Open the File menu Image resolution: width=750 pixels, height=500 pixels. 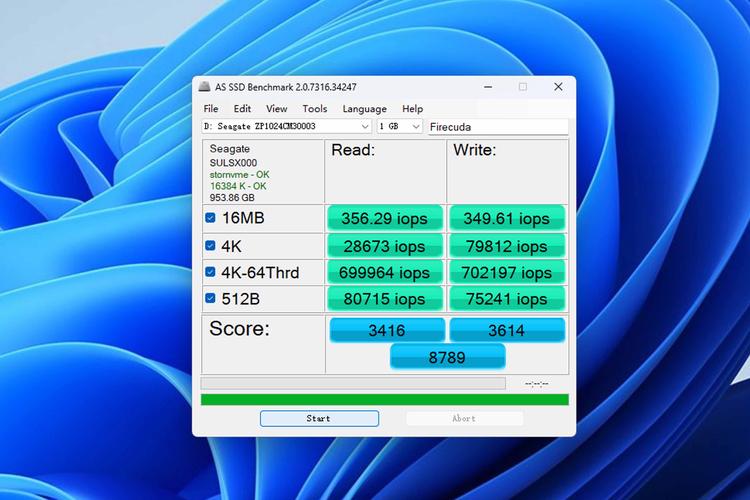pyautogui.click(x=211, y=109)
